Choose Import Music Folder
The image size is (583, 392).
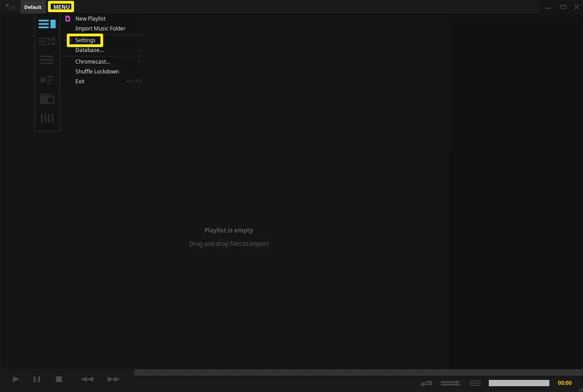pos(102,29)
